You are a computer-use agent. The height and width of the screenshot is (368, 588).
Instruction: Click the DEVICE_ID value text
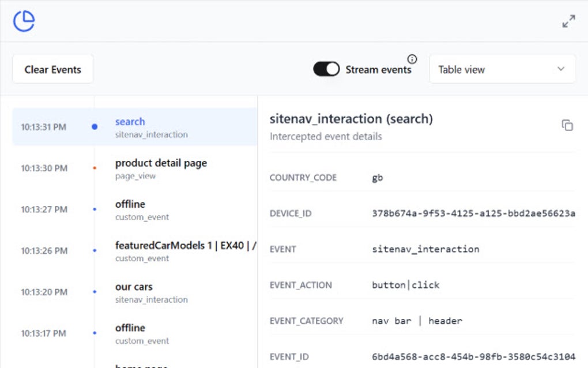tap(473, 213)
